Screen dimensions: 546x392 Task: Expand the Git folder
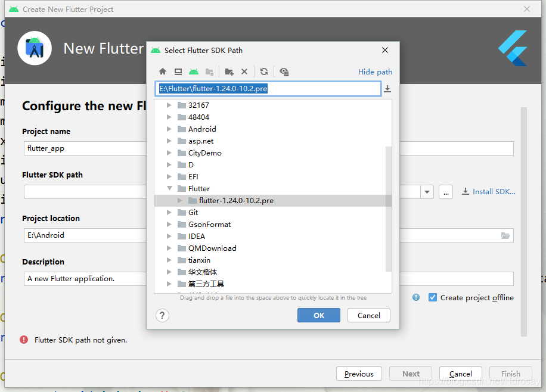pos(169,212)
